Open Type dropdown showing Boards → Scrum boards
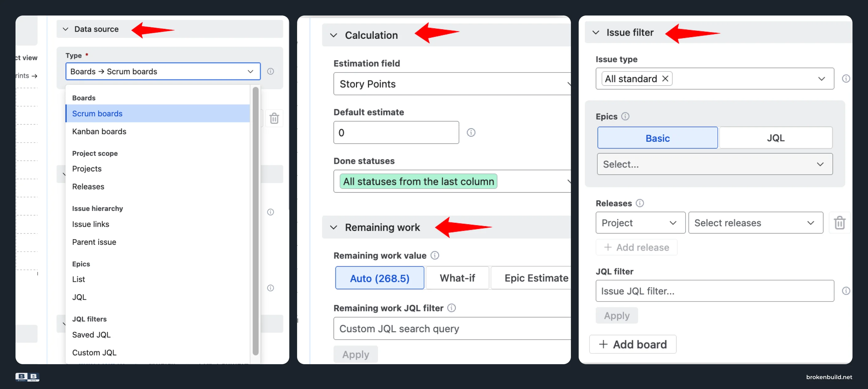Screen dimensions: 868x389 tap(163, 71)
